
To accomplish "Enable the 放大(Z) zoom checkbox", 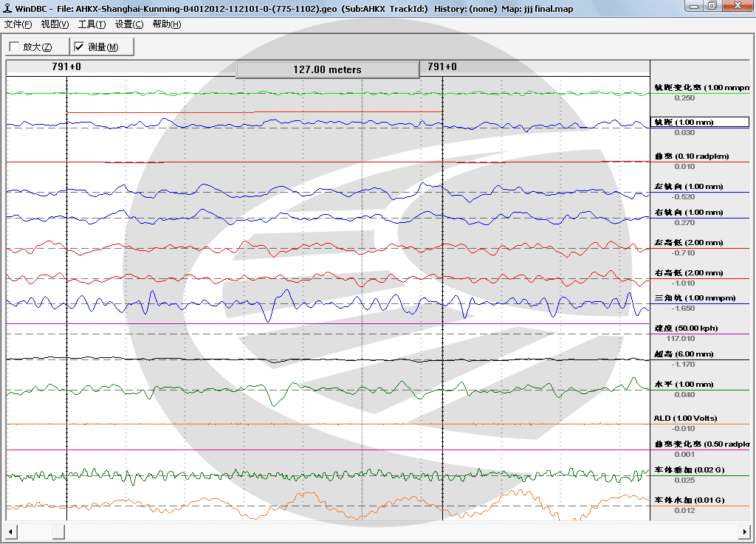I will coord(15,47).
